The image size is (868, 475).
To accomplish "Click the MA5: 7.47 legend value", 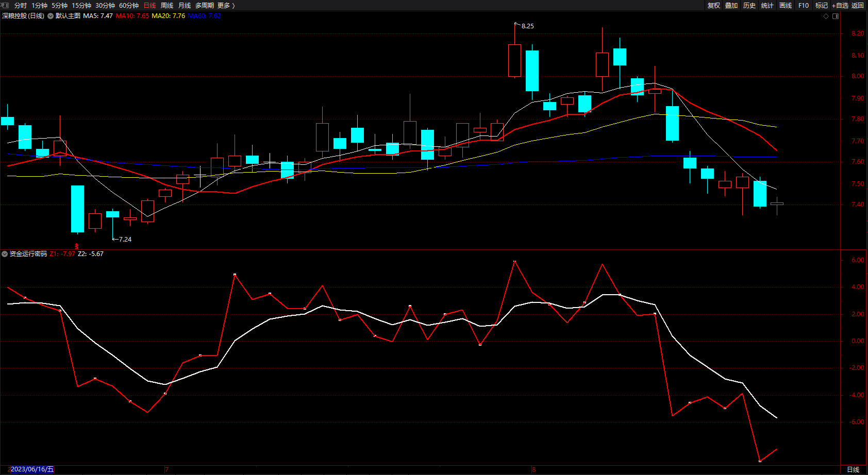I will pos(98,16).
